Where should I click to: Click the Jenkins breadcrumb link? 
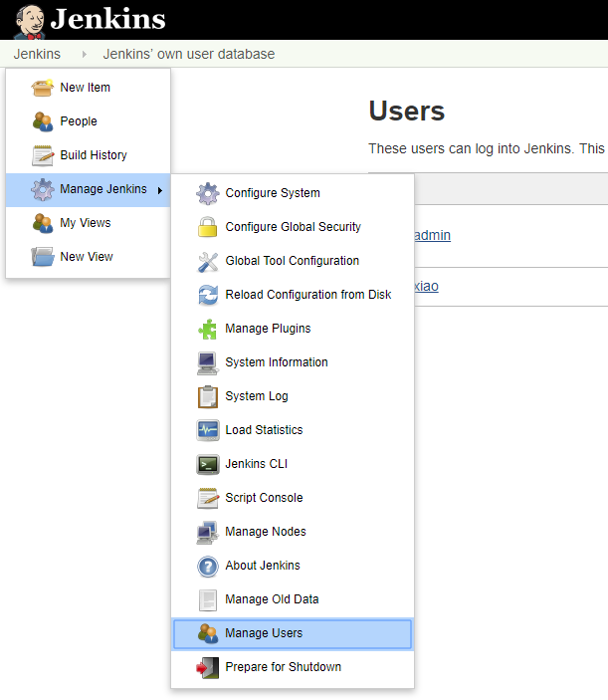pos(37,54)
